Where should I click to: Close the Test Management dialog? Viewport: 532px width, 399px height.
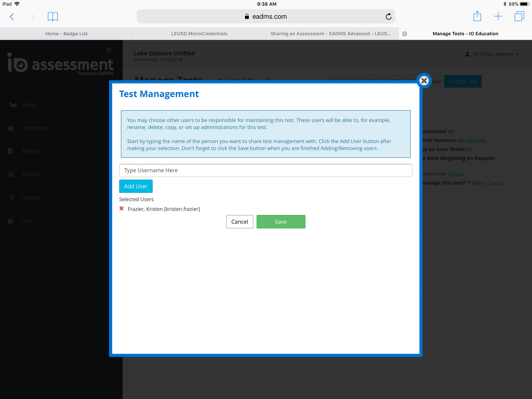(424, 81)
